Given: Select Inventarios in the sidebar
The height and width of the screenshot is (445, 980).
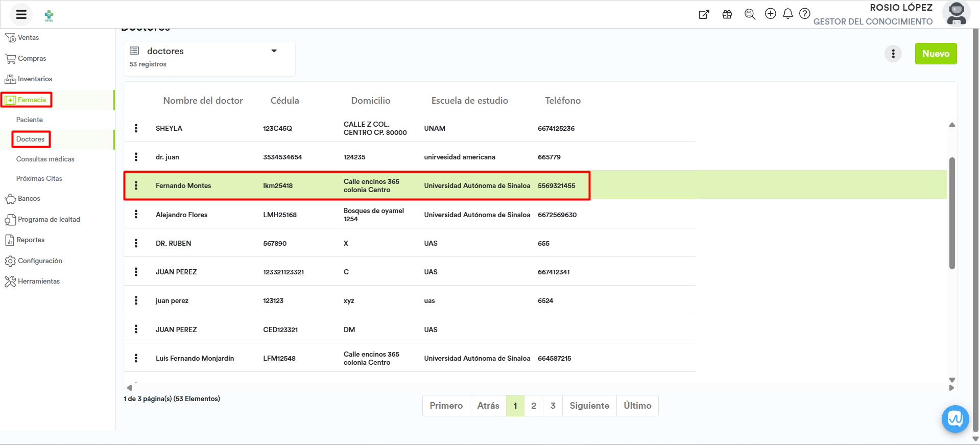Looking at the screenshot, I should [x=35, y=79].
